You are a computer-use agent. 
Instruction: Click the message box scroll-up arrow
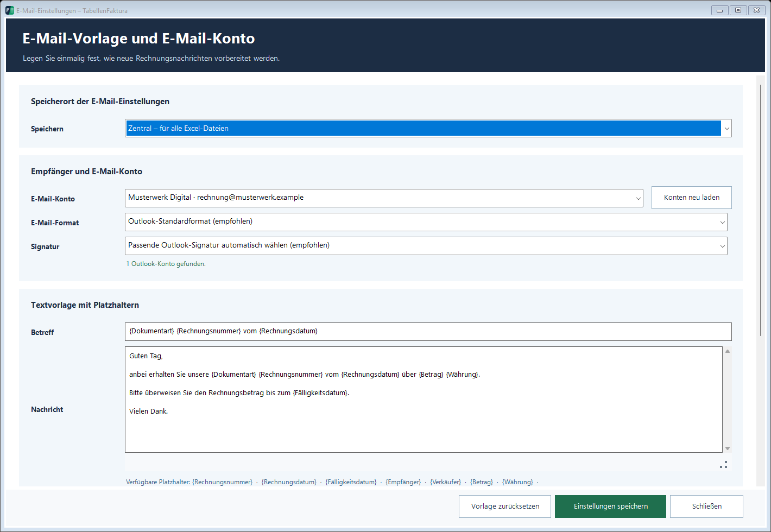tap(728, 351)
